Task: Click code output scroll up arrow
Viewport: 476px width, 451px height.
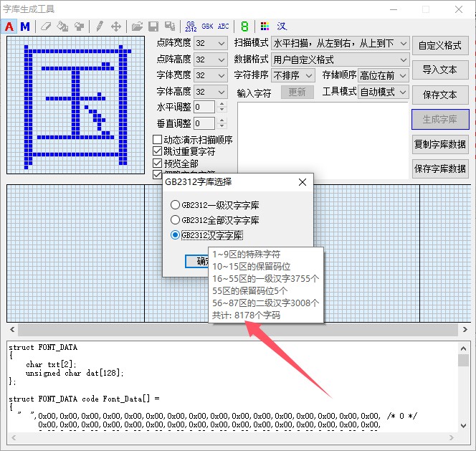Action: point(463,348)
